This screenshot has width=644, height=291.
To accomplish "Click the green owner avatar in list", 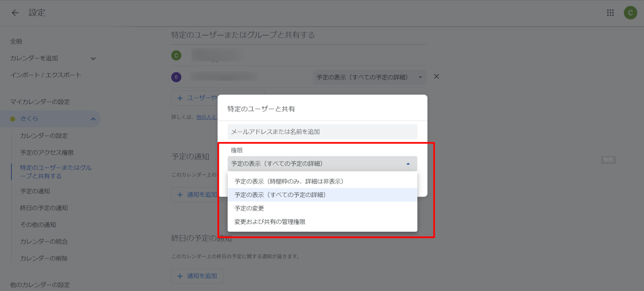I will tap(176, 56).
